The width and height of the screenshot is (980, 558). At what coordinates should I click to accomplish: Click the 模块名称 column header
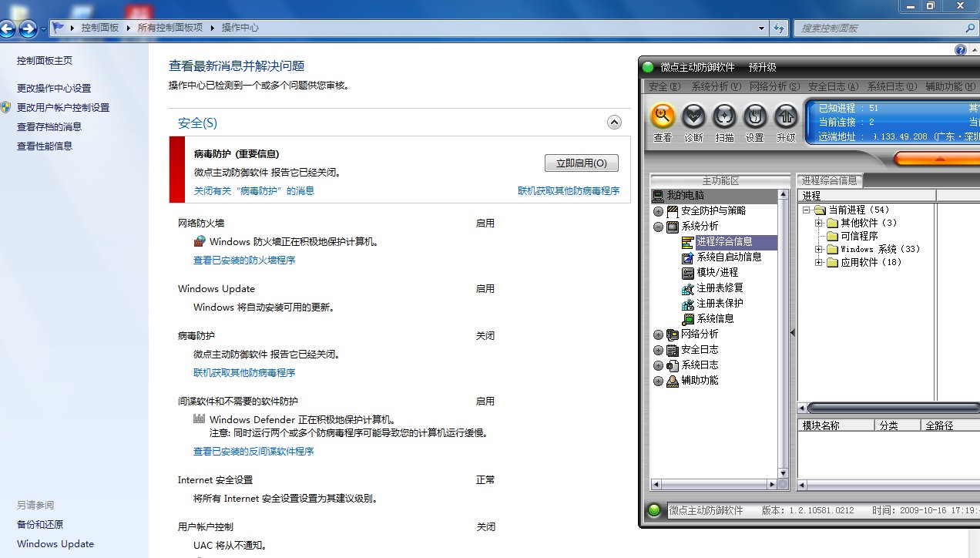[x=836, y=425]
